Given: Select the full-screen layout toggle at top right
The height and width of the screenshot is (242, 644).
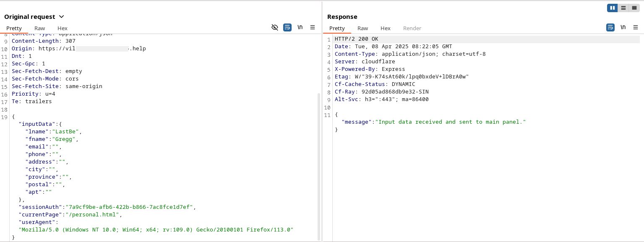Looking at the screenshot, I should (635, 8).
